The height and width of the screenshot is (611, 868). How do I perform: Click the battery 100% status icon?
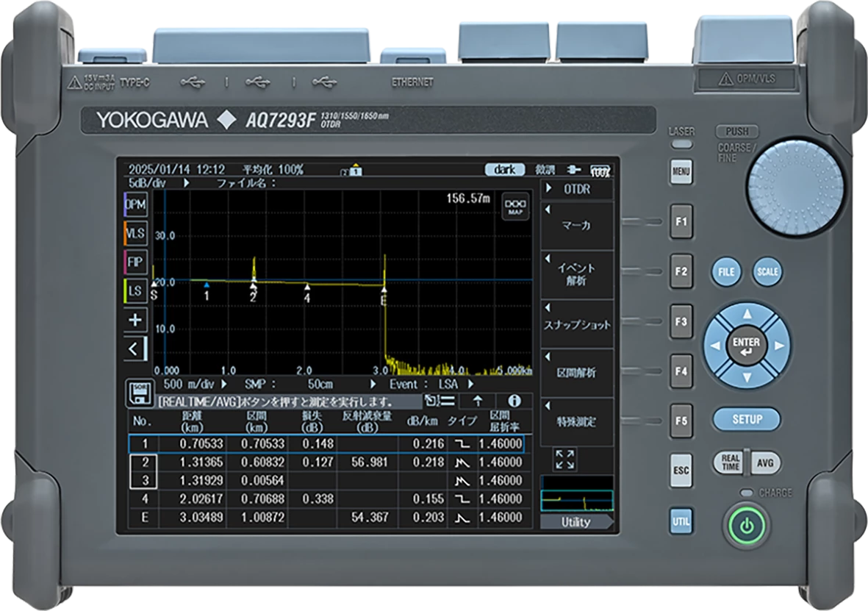tap(600, 171)
